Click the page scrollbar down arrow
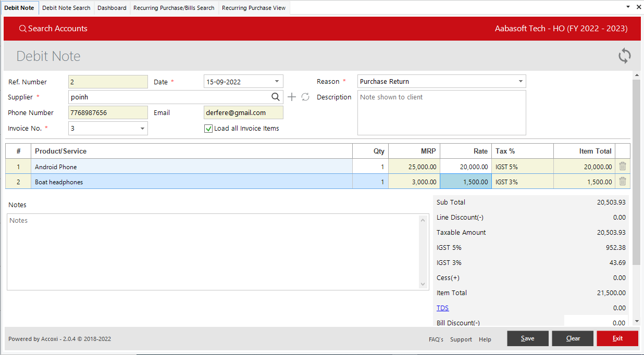 tap(637, 322)
